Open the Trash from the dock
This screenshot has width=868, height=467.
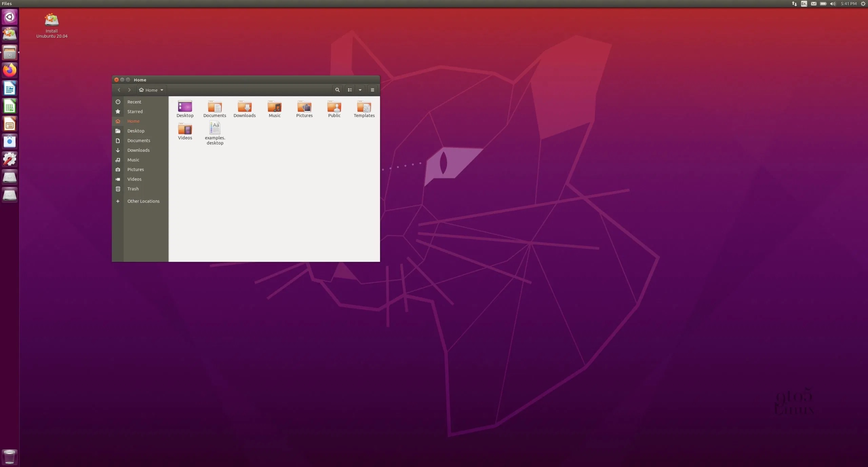[9, 456]
